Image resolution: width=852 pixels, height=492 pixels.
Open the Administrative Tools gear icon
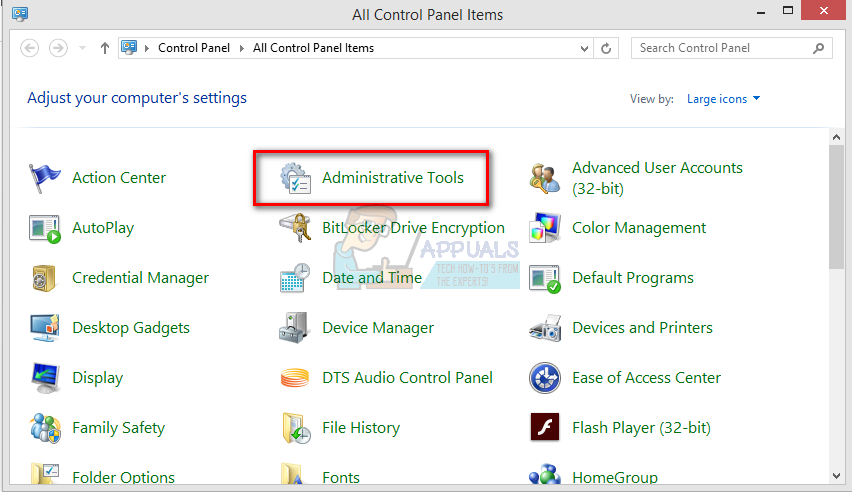[295, 178]
